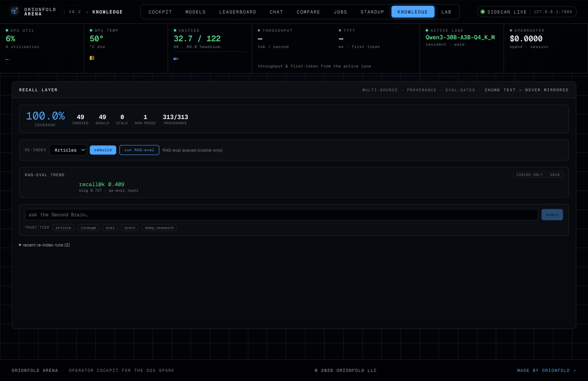Click the GPU util sparkline
Screen dimensions: 588x381
8,60
